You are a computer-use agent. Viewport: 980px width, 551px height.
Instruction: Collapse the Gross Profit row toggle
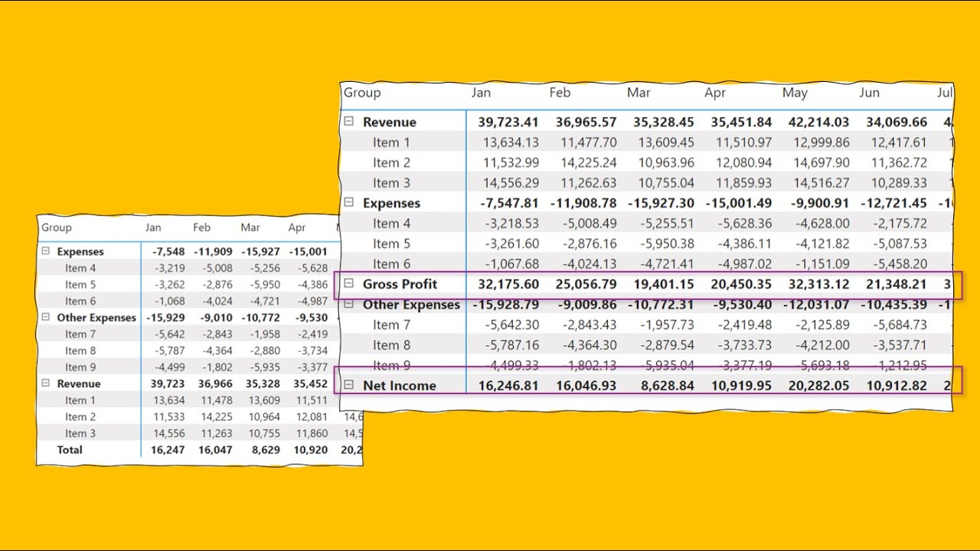pyautogui.click(x=349, y=284)
